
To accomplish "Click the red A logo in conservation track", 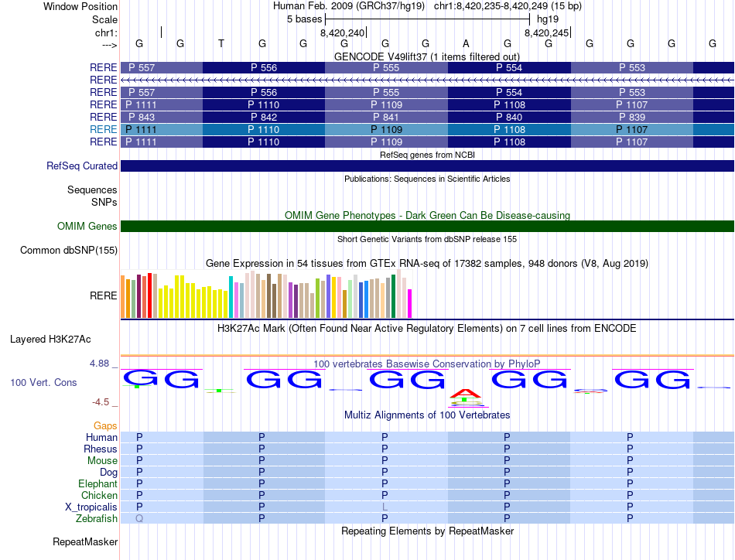I will click(x=466, y=393).
